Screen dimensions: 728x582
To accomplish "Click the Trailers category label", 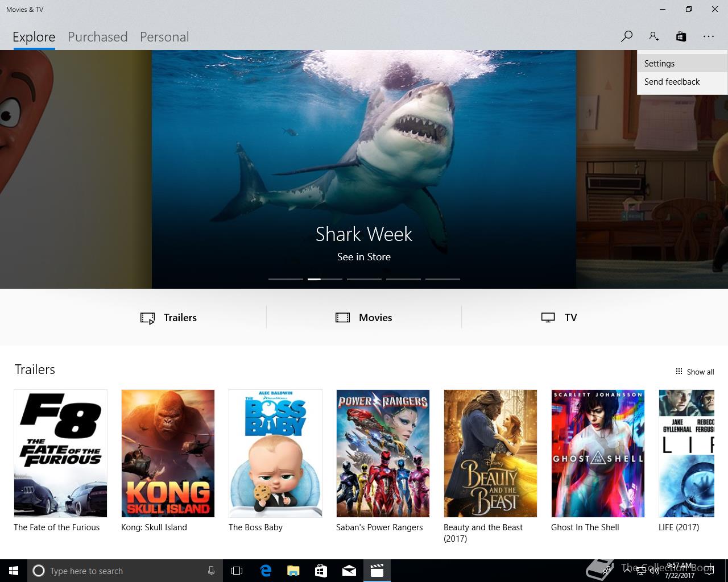I will click(x=180, y=318).
